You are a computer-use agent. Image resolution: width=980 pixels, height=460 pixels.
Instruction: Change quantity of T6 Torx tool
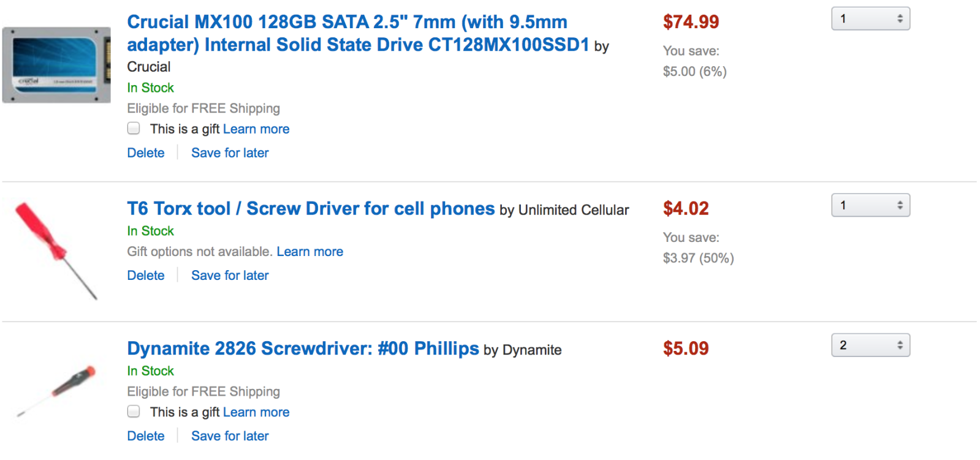[x=870, y=205]
